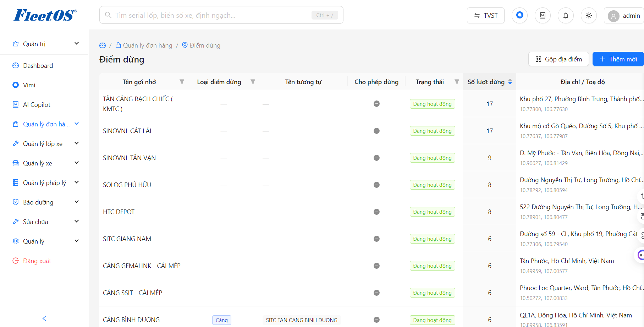The image size is (644, 327).
Task: Click SITC TAN CANG BINH DUONG similar name
Action: 302,320
